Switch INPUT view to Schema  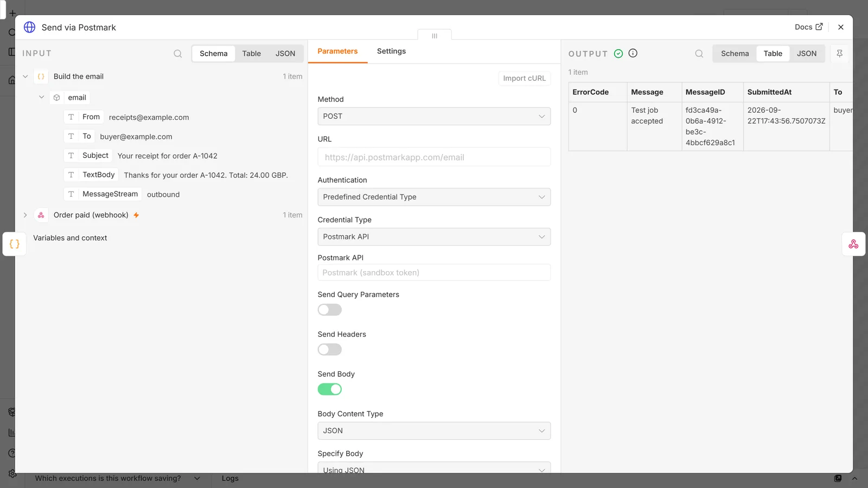coord(213,54)
